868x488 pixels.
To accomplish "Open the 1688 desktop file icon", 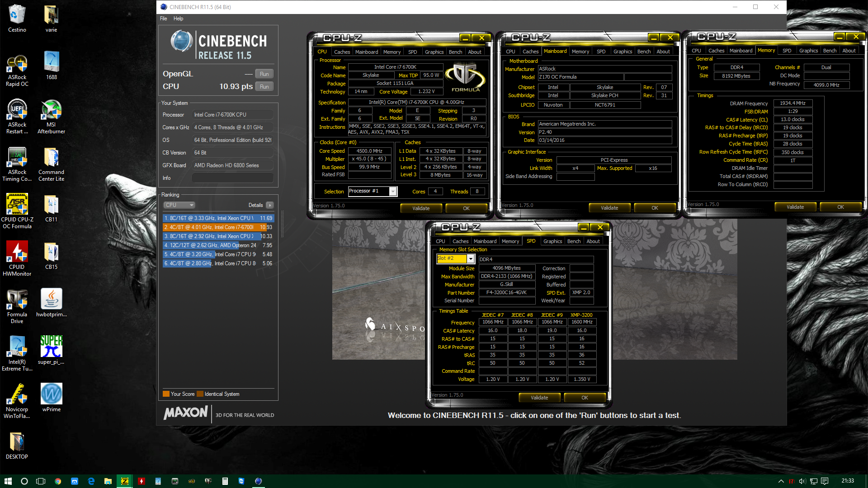I will 51,66.
